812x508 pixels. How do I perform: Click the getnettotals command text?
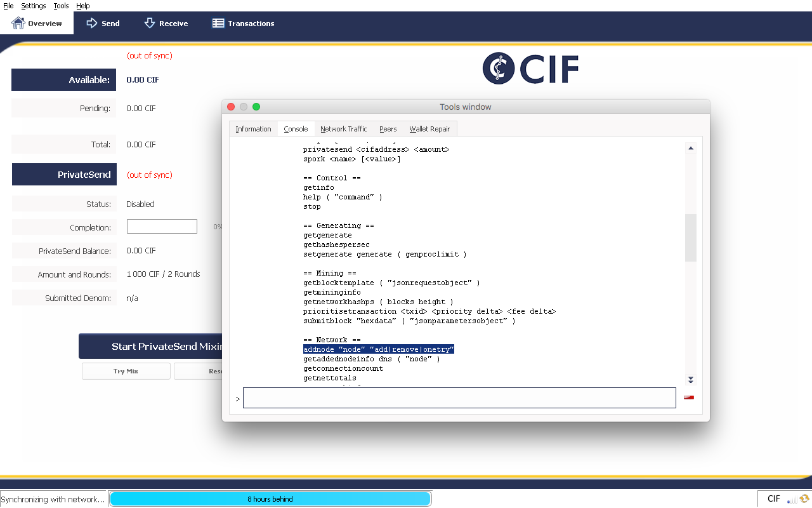point(330,378)
